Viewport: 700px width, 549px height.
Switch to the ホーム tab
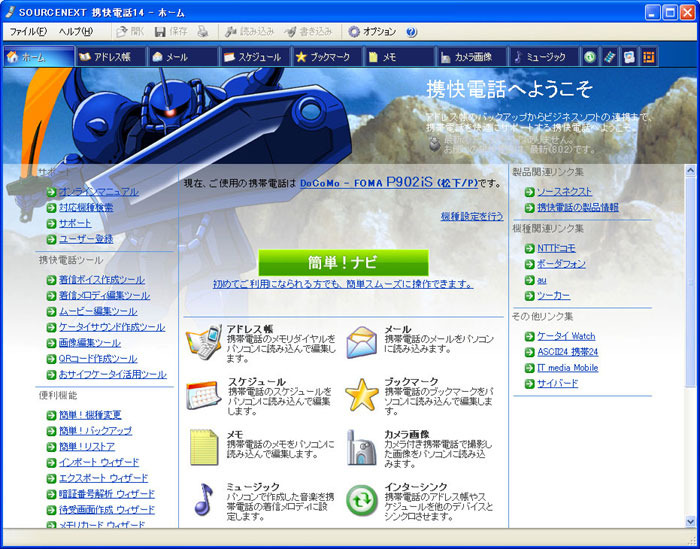pos(38,57)
